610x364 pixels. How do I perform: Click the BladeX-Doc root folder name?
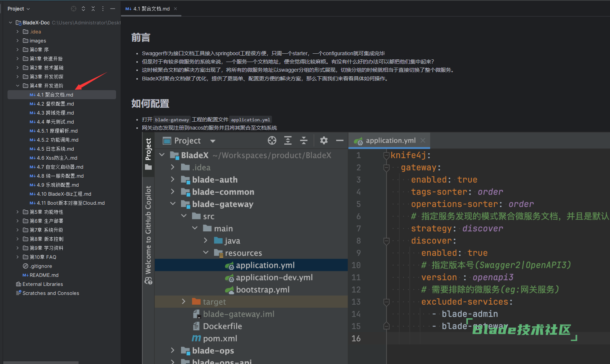[36, 23]
